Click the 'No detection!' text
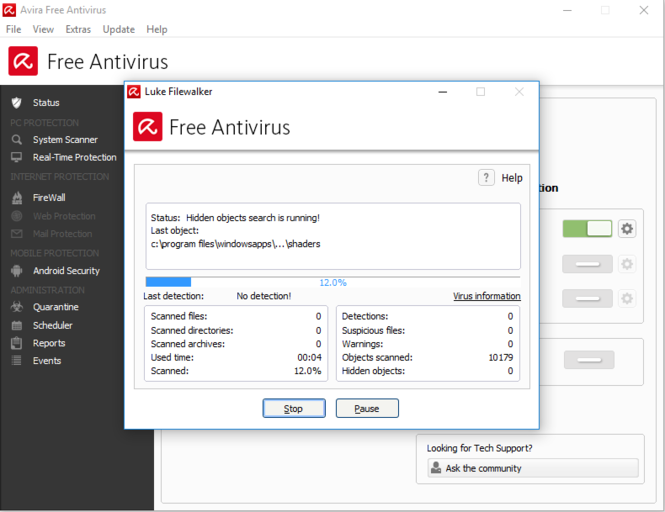The height and width of the screenshot is (512, 665). [264, 296]
